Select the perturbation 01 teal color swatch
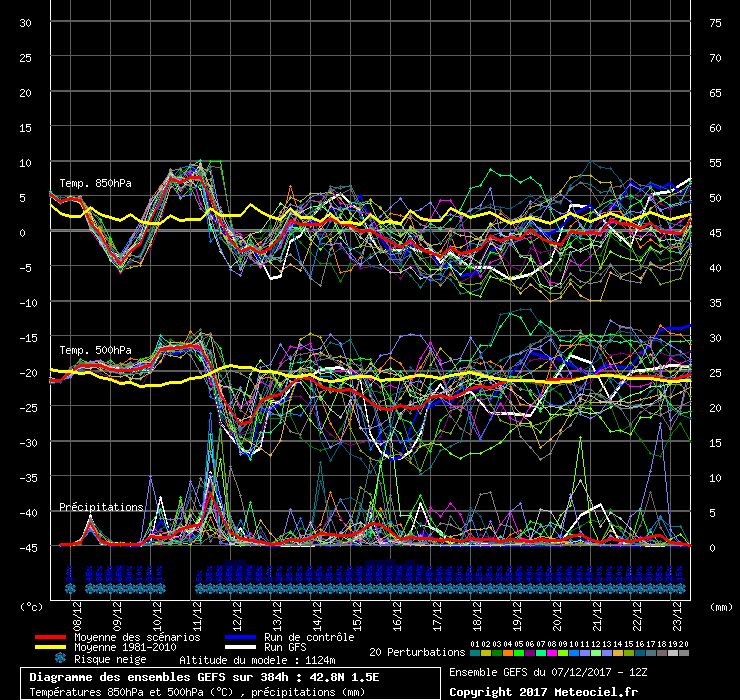The height and width of the screenshot is (700, 740). coord(475,653)
